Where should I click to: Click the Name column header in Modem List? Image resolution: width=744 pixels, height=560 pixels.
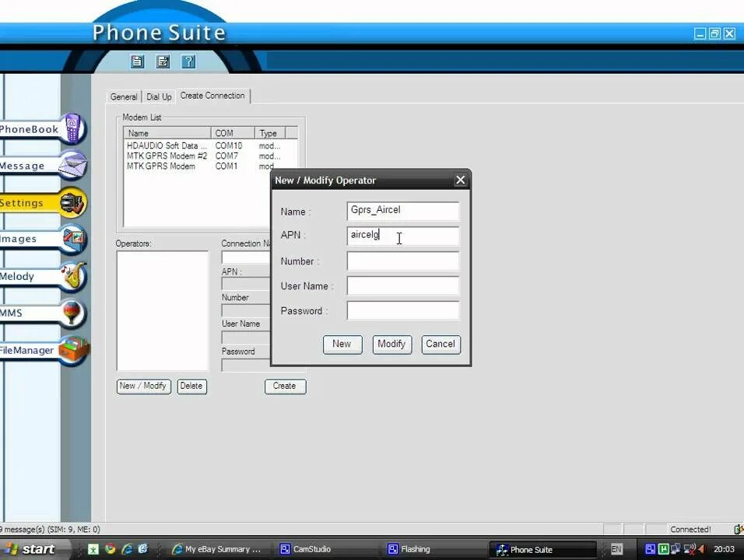pos(167,133)
